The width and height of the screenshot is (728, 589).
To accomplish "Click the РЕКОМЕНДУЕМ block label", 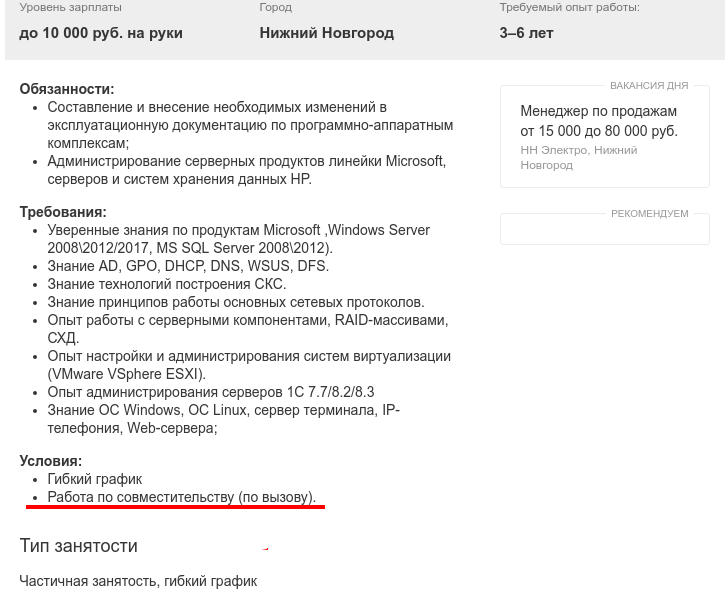I will click(x=649, y=214).
